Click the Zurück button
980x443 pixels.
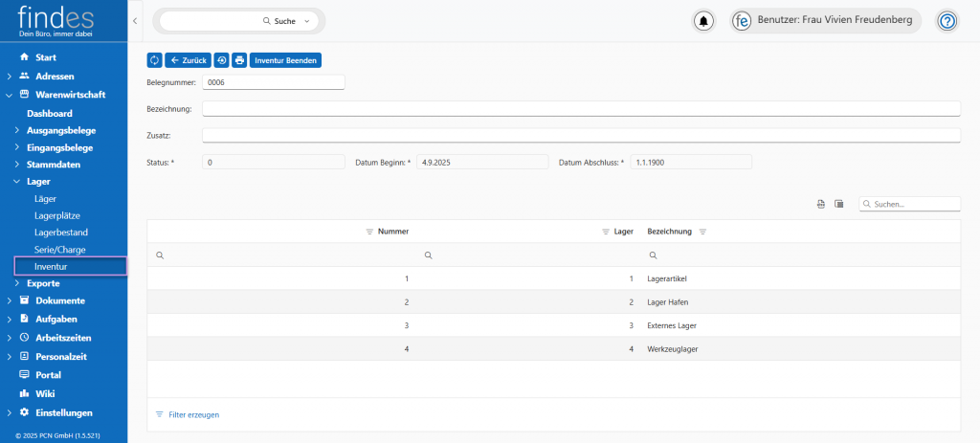point(188,60)
